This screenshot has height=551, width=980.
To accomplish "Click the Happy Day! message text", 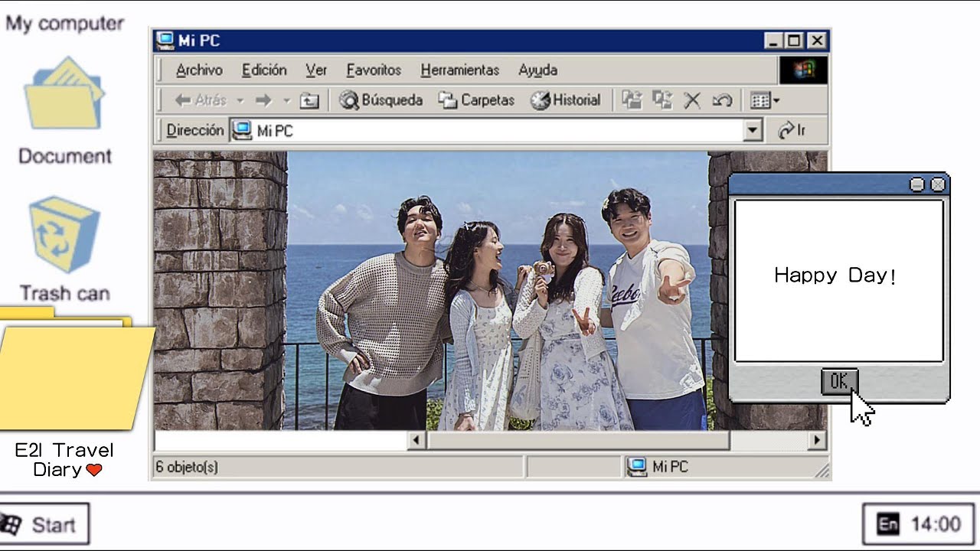I will [835, 275].
